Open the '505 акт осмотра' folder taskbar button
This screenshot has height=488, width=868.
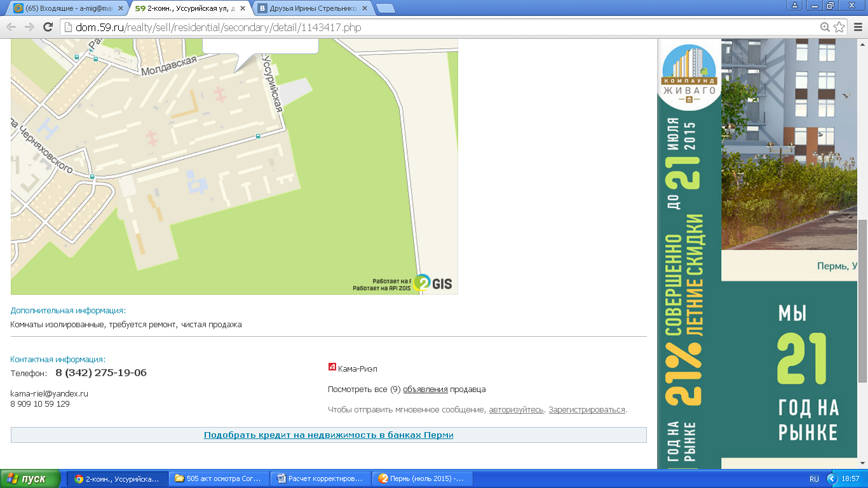coord(219,478)
